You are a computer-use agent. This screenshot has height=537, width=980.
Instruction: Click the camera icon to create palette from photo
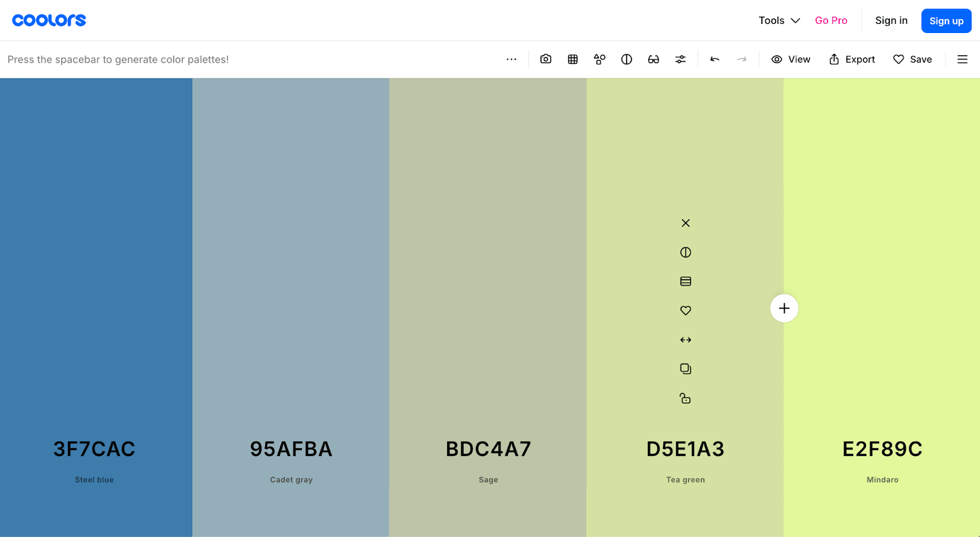pyautogui.click(x=546, y=59)
